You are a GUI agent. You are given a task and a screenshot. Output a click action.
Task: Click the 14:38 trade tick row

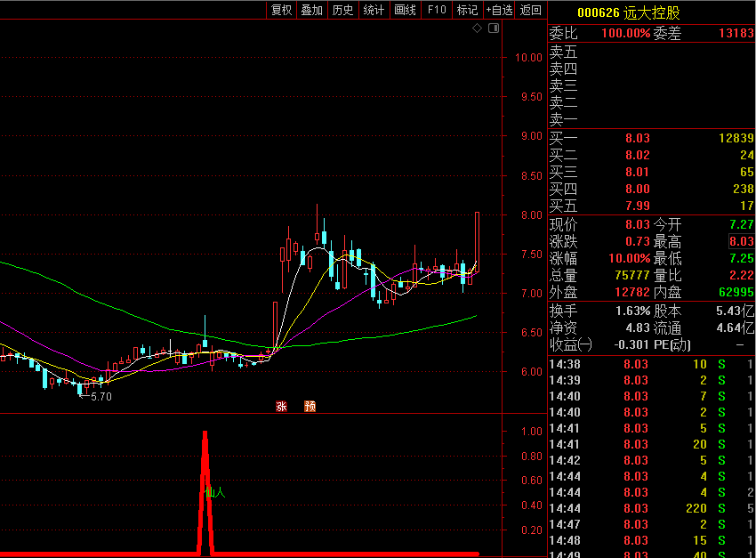[652, 364]
